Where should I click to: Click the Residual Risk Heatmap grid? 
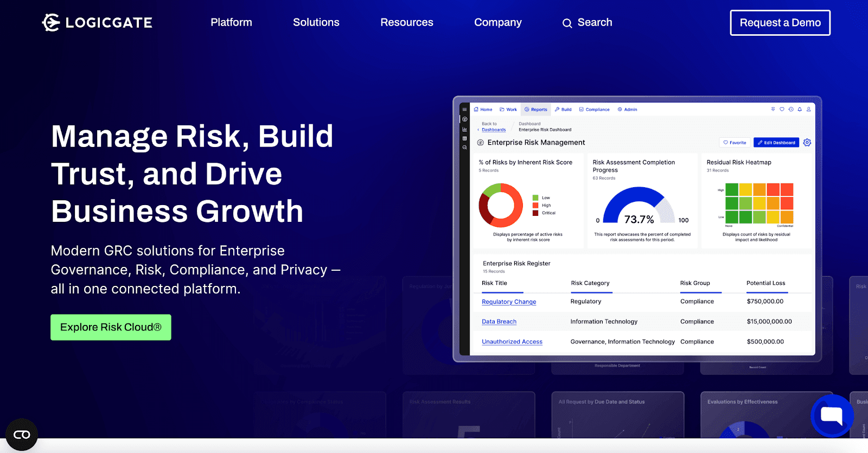click(759, 203)
